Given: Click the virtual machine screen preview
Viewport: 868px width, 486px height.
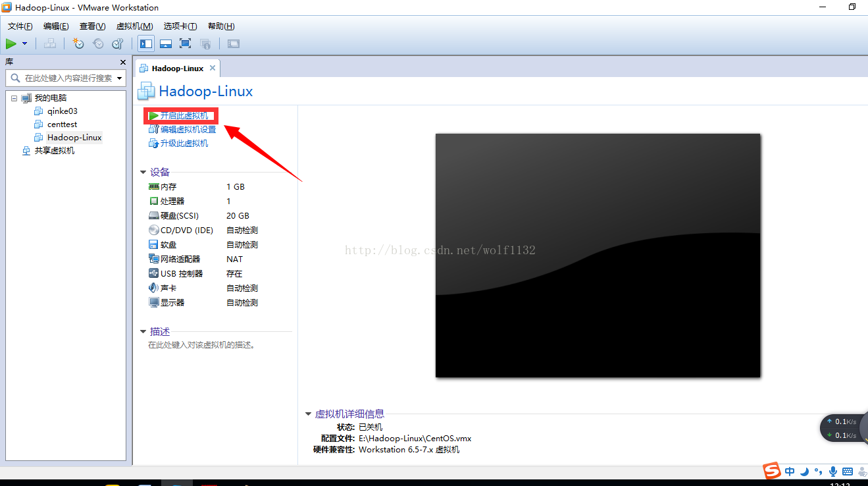Looking at the screenshot, I should 598,256.
